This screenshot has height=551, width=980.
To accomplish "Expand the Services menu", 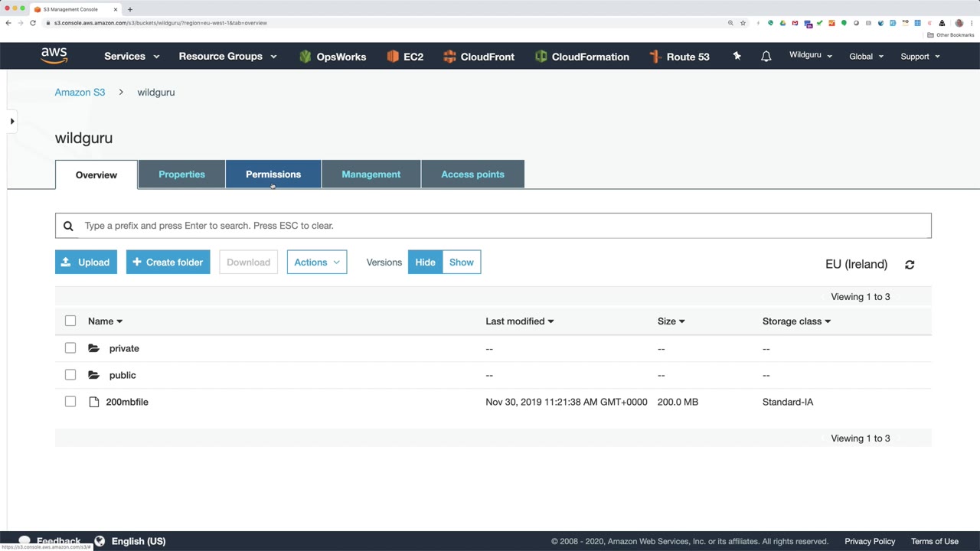I will pyautogui.click(x=132, y=57).
